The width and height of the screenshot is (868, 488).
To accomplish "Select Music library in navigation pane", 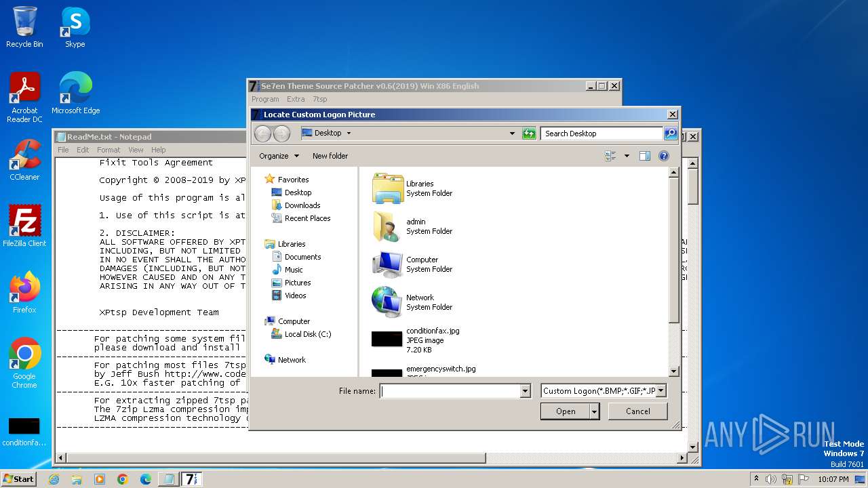I will click(294, 270).
